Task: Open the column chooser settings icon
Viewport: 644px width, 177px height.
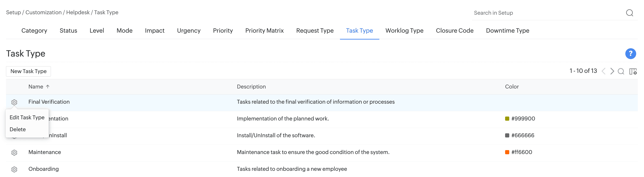Action: click(633, 71)
